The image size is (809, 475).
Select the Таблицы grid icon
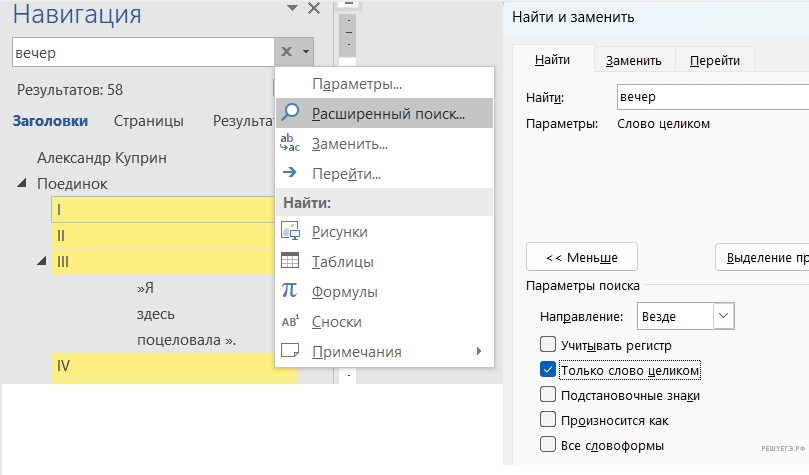coord(291,262)
